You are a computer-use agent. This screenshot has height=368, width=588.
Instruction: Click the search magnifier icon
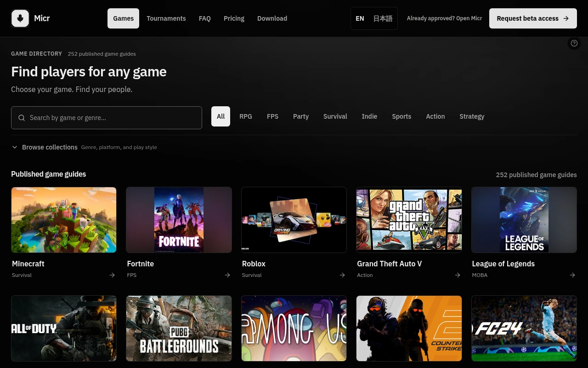22,118
